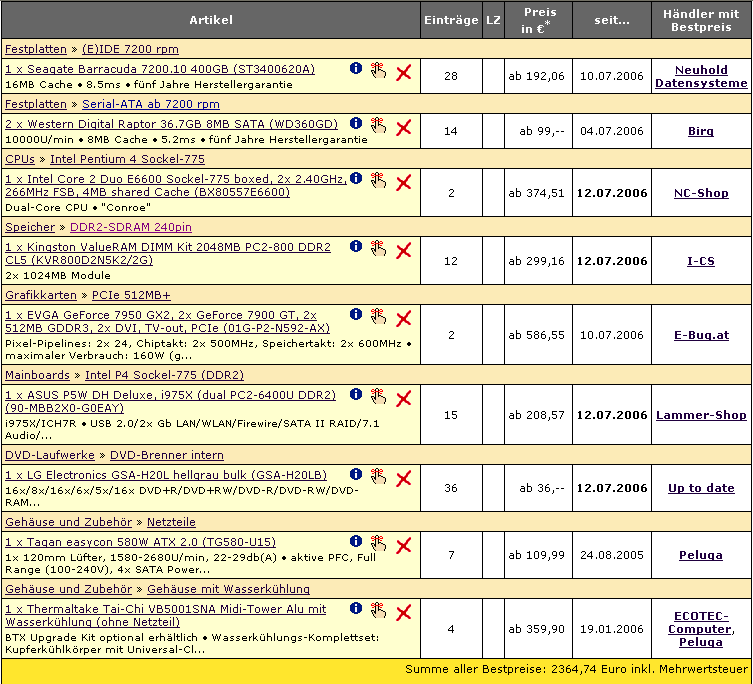The width and height of the screenshot is (753, 684).
Task: Delete Western Digital Raptor from the list
Action: [x=404, y=127]
